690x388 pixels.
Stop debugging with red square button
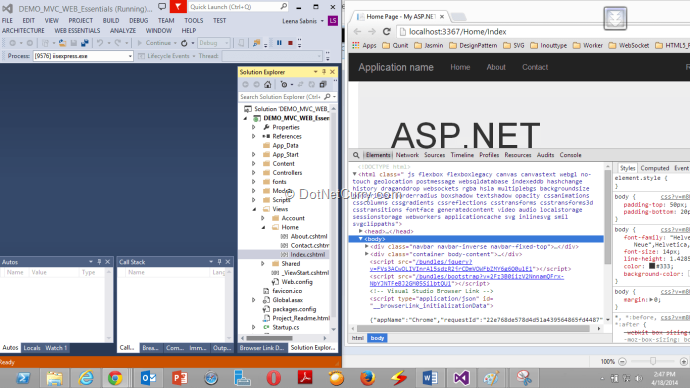click(290, 43)
